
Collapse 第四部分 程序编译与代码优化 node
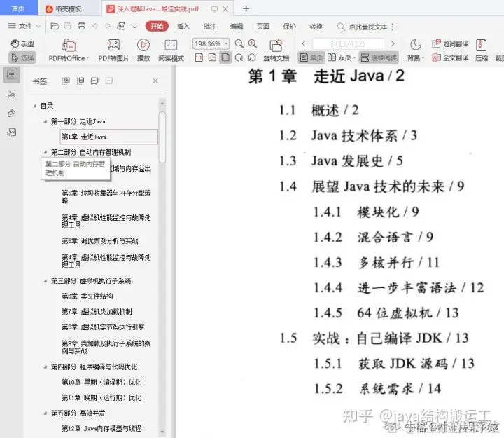click(45, 367)
